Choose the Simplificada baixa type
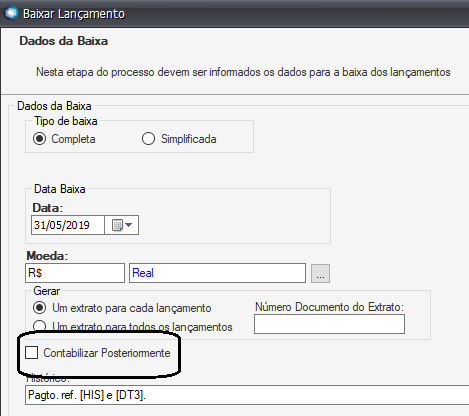 pos(148,139)
